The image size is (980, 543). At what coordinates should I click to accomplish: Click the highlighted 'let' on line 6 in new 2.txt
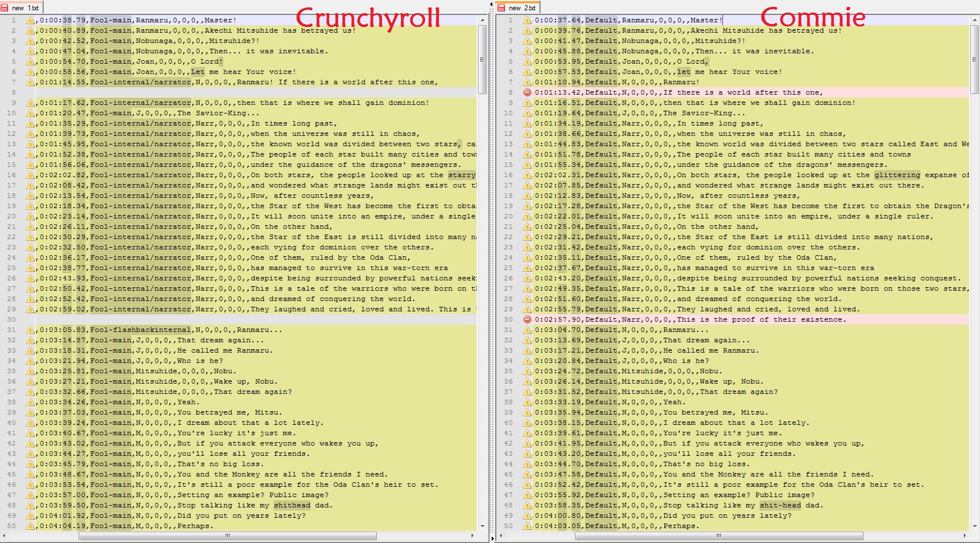pyautogui.click(x=684, y=72)
